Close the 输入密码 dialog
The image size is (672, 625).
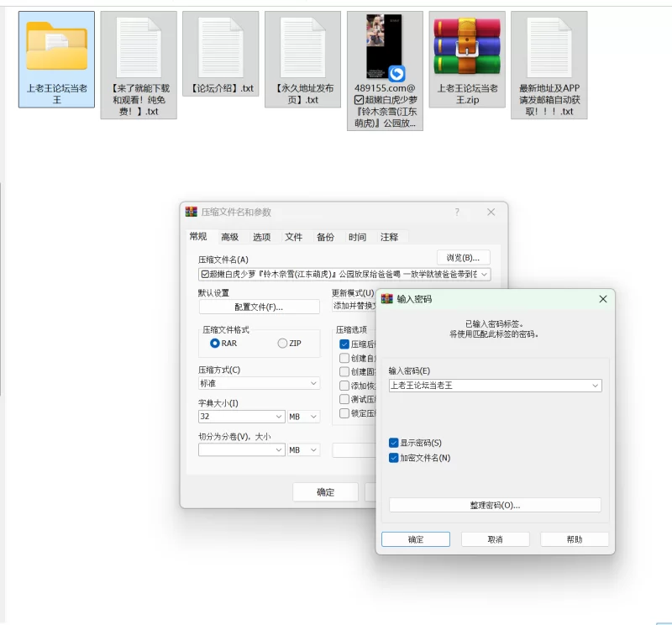pos(602,299)
